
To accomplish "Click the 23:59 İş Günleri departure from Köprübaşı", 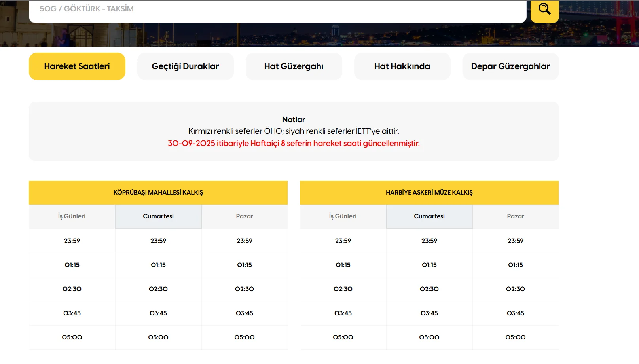I will click(72, 241).
